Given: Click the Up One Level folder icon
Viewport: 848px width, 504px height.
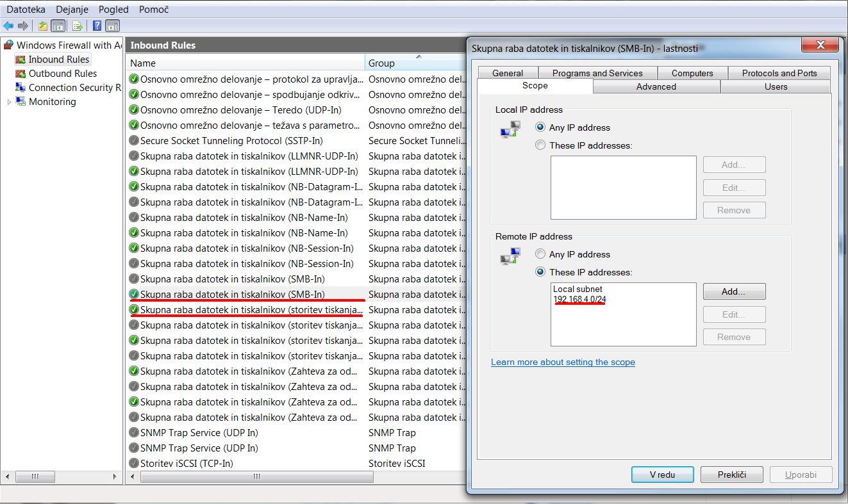Looking at the screenshot, I should tap(43, 26).
